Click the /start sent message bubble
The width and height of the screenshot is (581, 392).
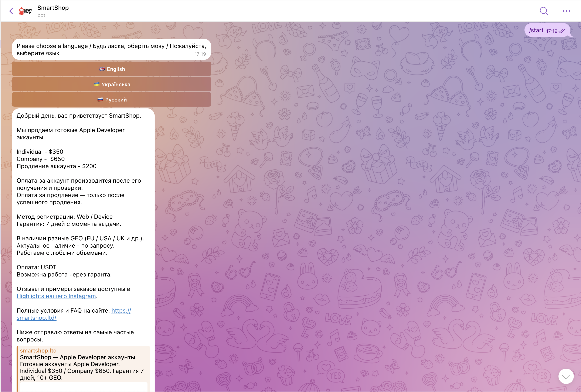547,30
